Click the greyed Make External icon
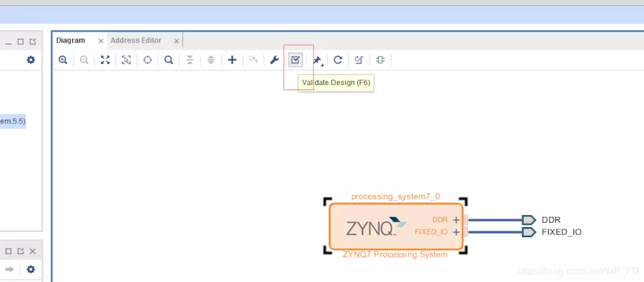 coord(253,60)
